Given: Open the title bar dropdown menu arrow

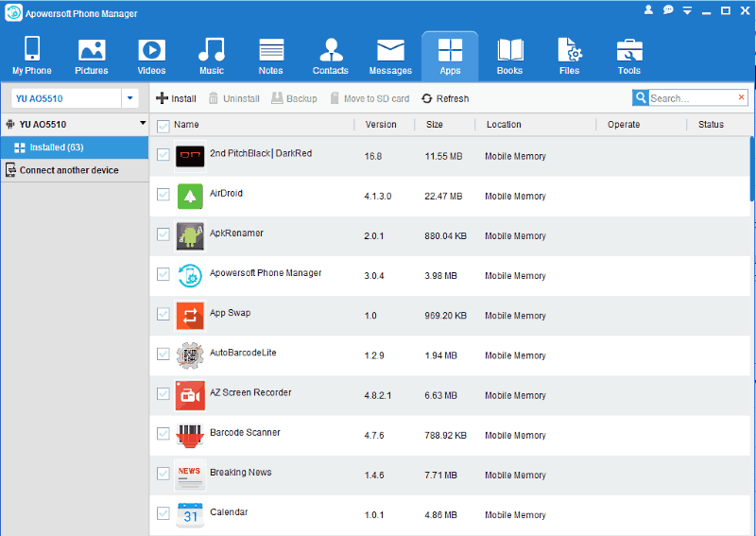Looking at the screenshot, I should tap(688, 10).
